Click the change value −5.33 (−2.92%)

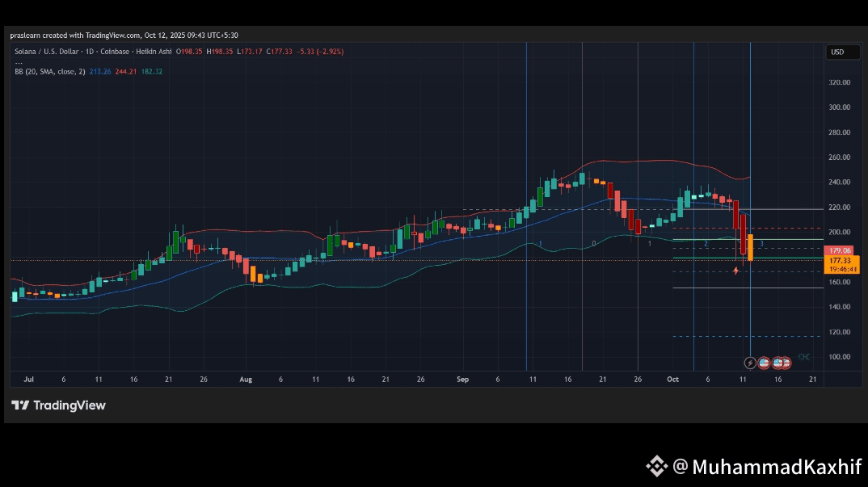coord(320,52)
